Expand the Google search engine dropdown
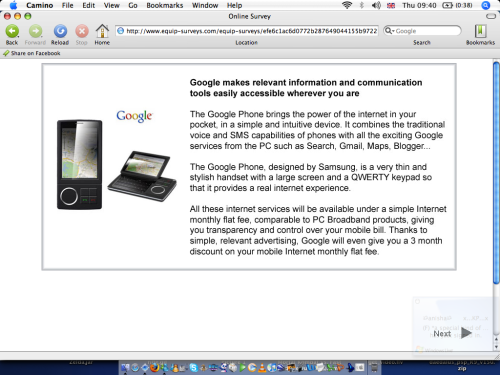500x375 pixels. (389, 31)
